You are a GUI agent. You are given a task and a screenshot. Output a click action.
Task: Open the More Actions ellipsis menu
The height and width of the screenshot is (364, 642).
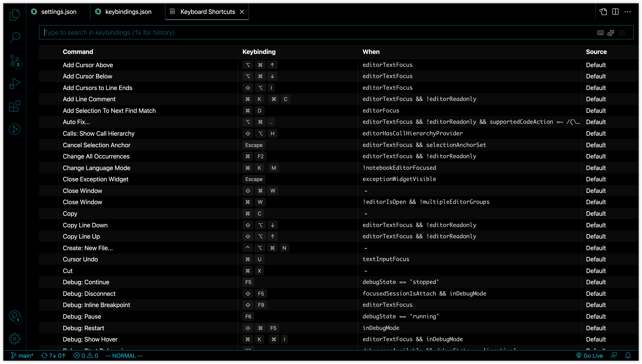627,12
